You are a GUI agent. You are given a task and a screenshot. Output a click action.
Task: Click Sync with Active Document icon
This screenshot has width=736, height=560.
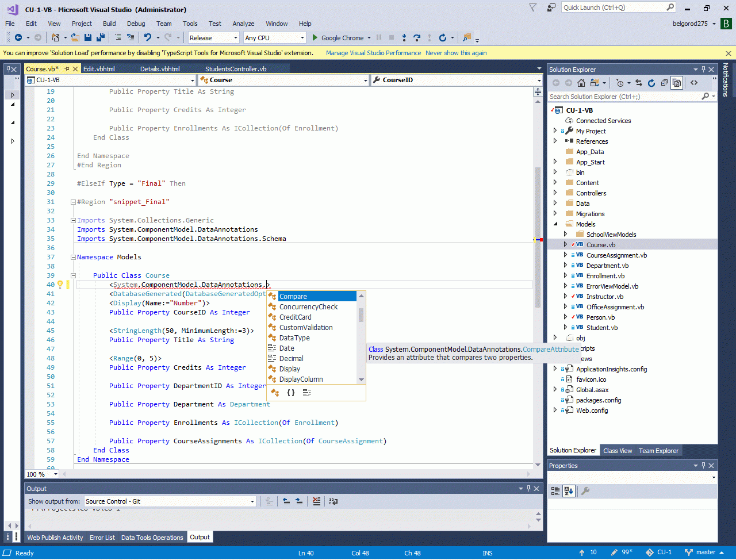click(639, 83)
